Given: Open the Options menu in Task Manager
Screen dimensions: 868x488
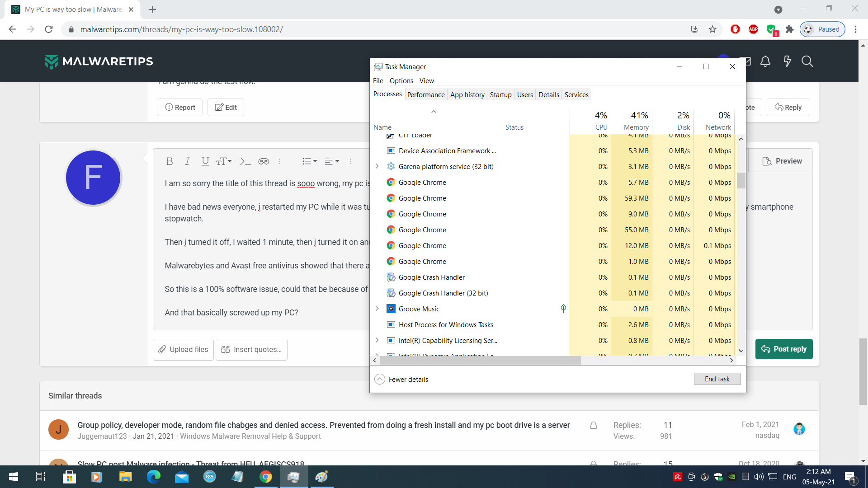Looking at the screenshot, I should tap(401, 81).
